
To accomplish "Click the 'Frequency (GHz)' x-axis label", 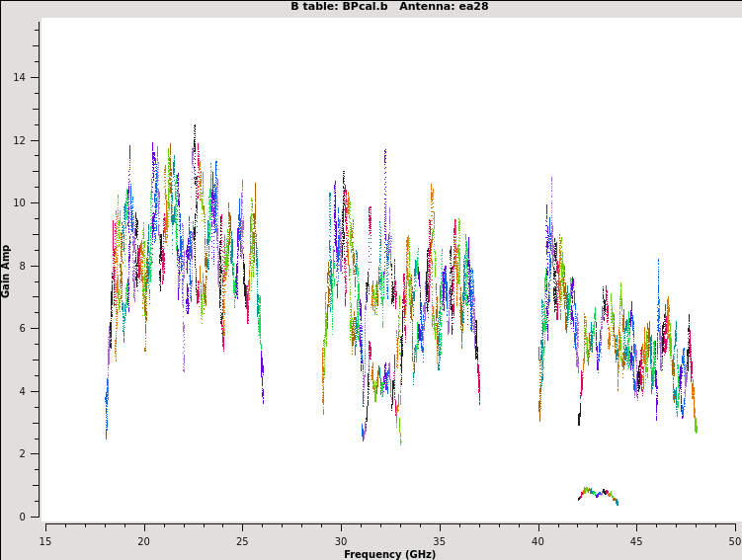I will [389, 554].
